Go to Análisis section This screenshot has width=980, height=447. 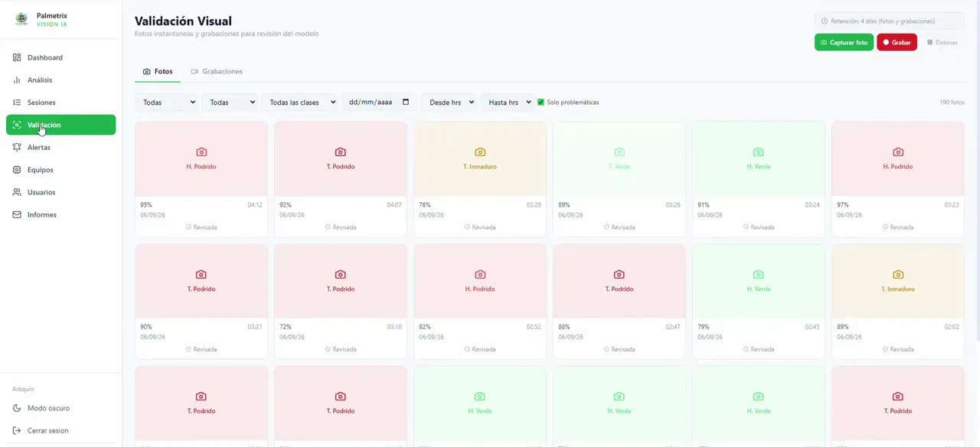click(60, 80)
